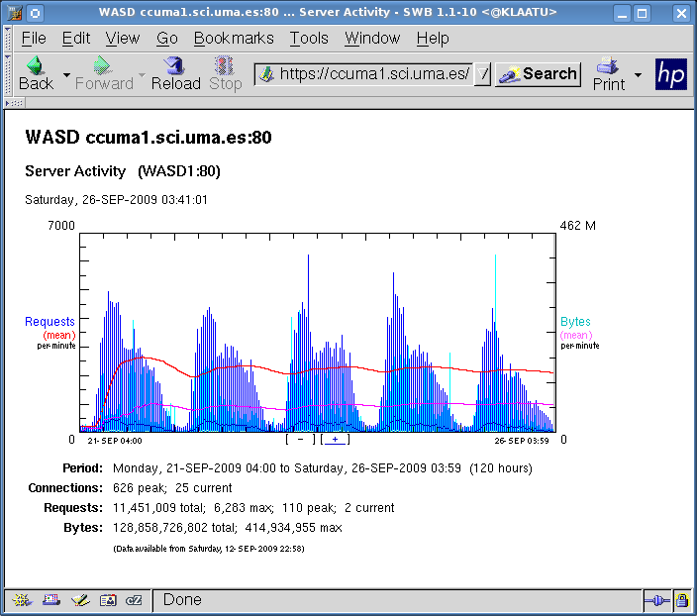Click the 'Saturday, 26-SEP-2009 03:41:01' timestamp
Screen dimensions: 697x616
point(116,200)
